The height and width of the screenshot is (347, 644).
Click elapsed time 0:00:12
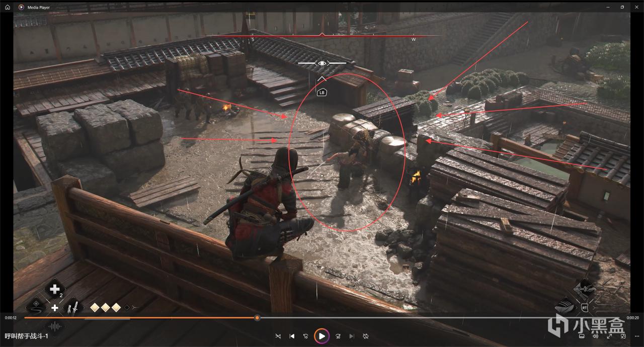11,318
